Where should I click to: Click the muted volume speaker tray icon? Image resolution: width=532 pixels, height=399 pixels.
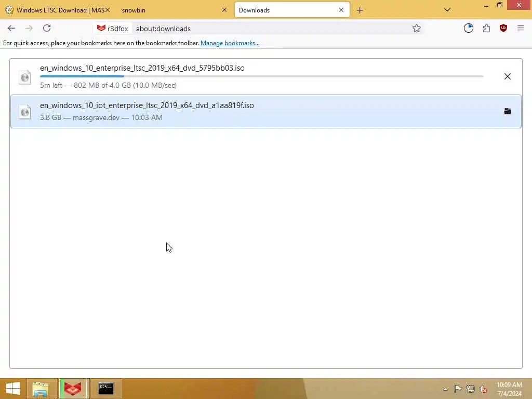483,389
